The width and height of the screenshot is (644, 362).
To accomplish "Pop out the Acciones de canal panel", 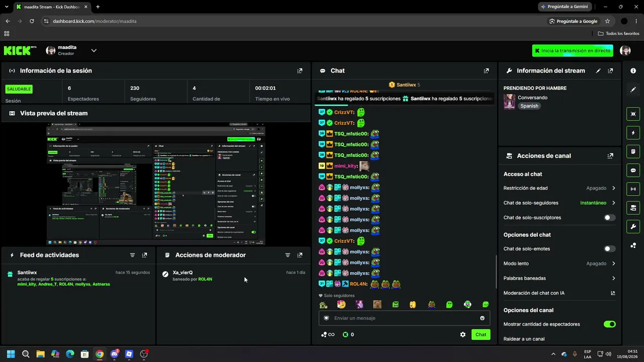I will 610,156.
